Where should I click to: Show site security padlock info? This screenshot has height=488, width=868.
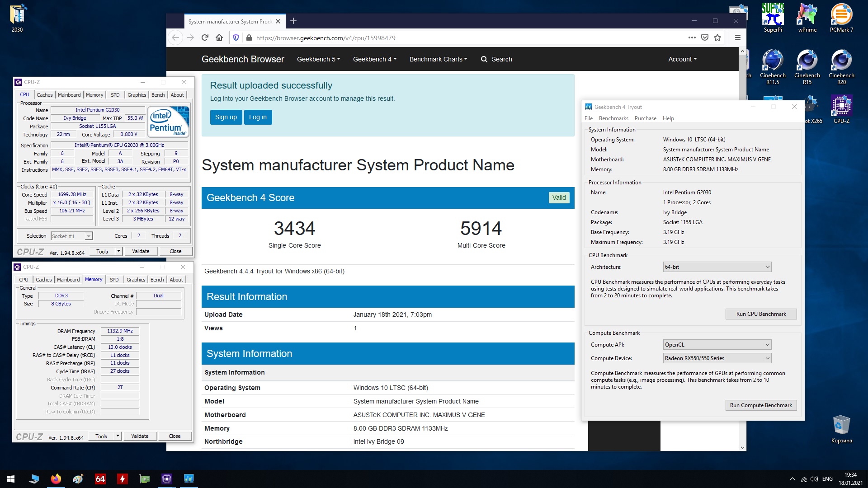(x=249, y=38)
